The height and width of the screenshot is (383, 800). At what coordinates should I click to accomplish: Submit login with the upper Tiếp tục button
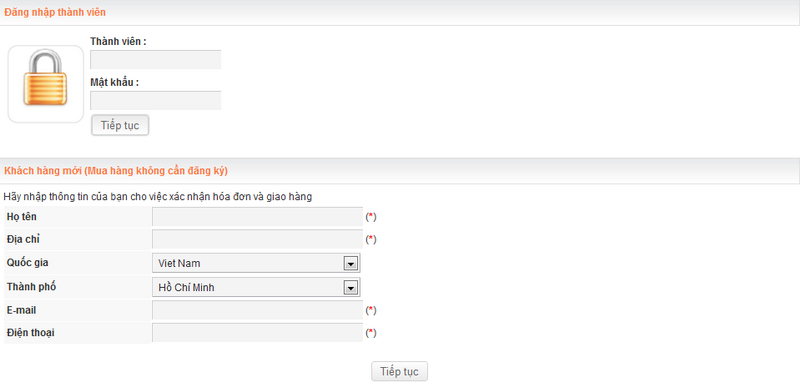(x=120, y=125)
